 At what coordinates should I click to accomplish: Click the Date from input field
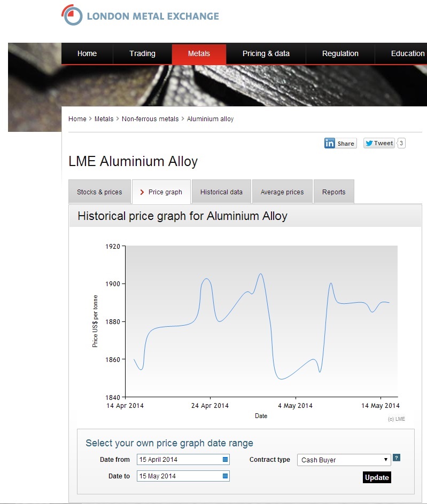(x=179, y=460)
